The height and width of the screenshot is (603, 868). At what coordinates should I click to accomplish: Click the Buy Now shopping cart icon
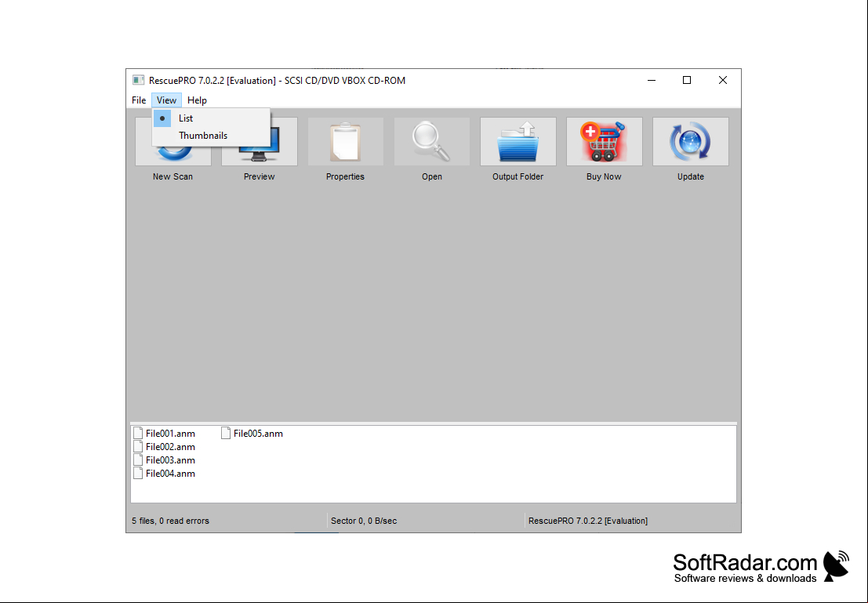[605, 141]
